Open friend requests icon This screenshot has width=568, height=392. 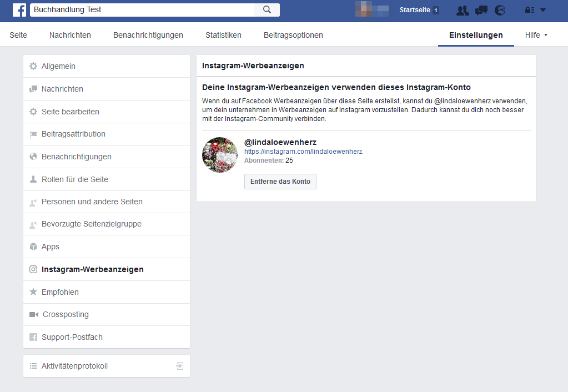point(462,10)
